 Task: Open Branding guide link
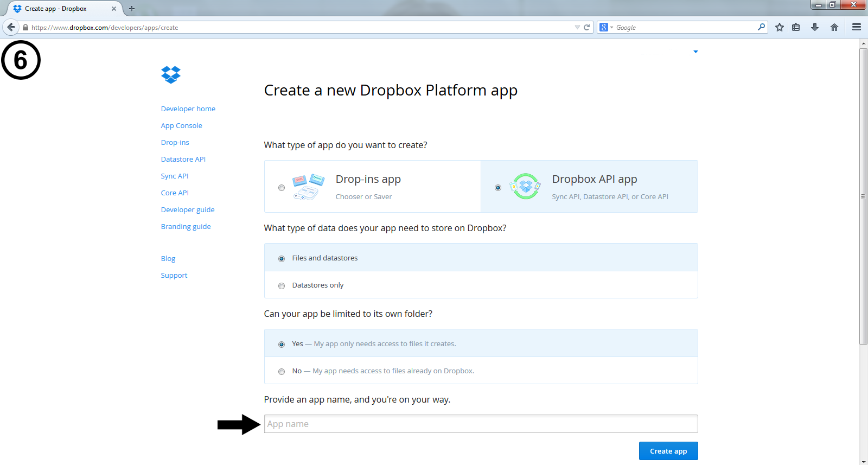186,226
